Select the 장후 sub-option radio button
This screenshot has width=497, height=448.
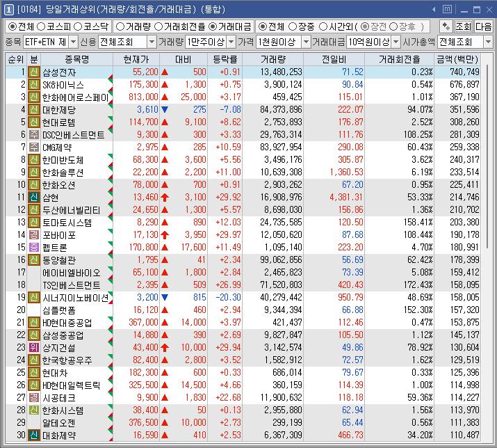point(393,26)
